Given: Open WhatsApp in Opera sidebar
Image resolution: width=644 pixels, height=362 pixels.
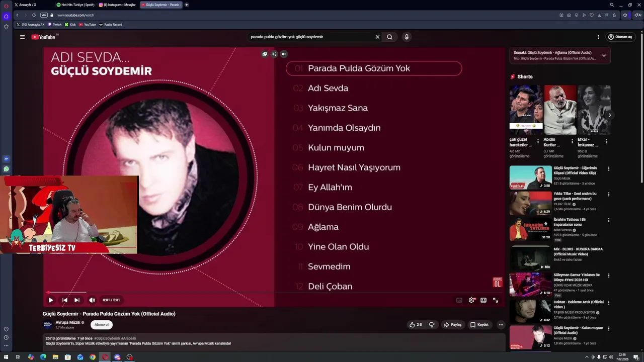Looking at the screenshot, I should pyautogui.click(x=6, y=169).
